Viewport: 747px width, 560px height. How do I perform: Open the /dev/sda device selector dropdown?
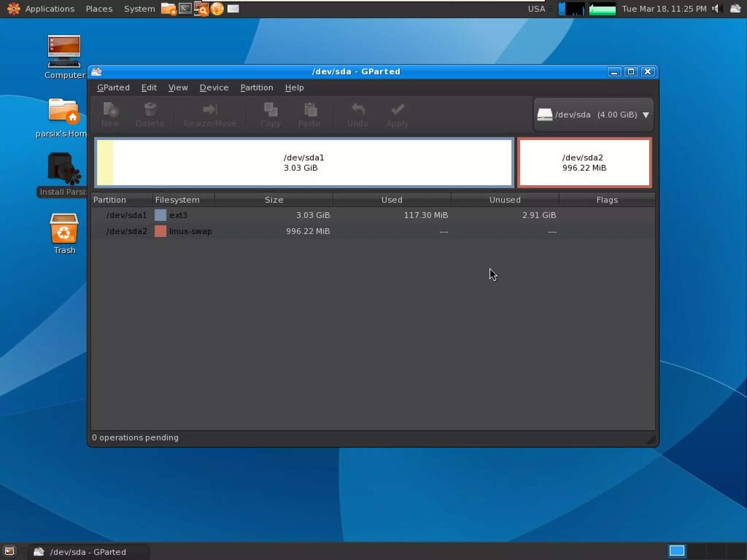pos(593,114)
